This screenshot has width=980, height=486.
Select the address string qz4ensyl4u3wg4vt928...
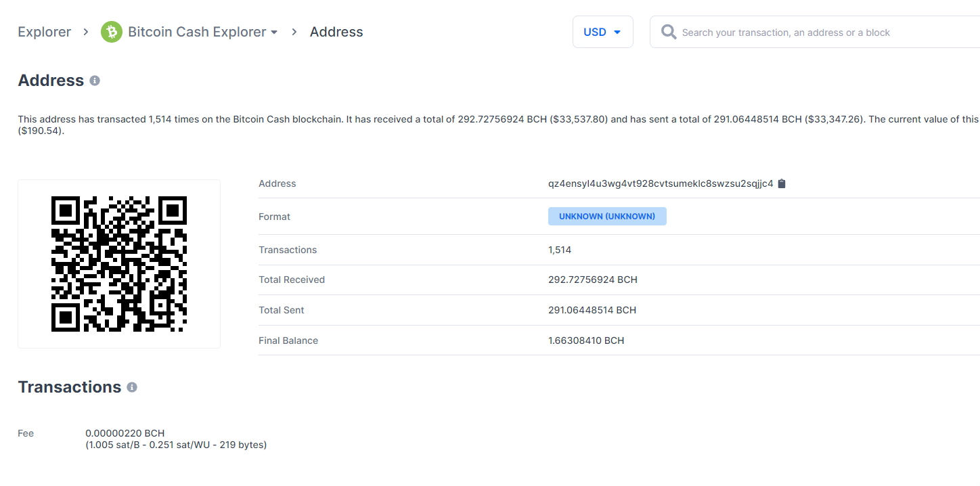pos(661,183)
